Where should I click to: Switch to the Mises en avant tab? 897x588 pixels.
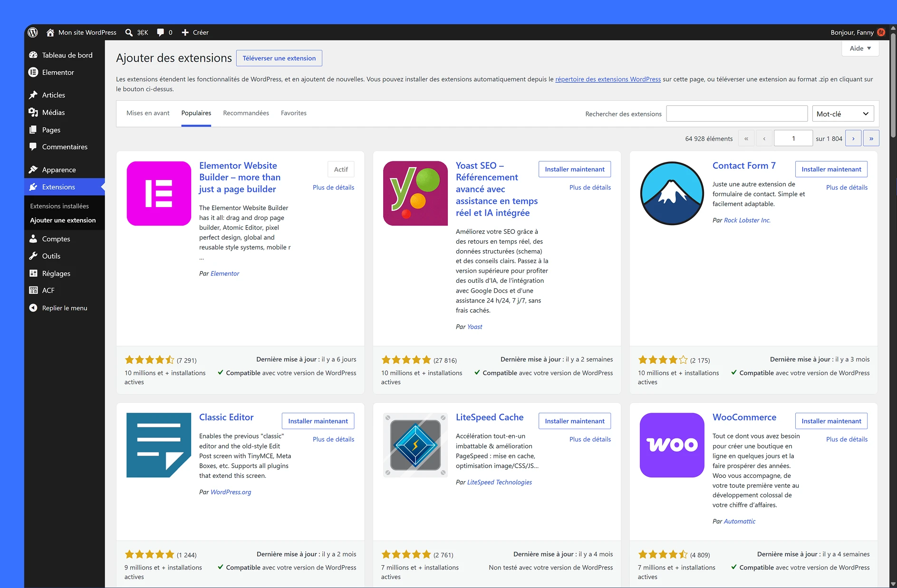point(148,113)
